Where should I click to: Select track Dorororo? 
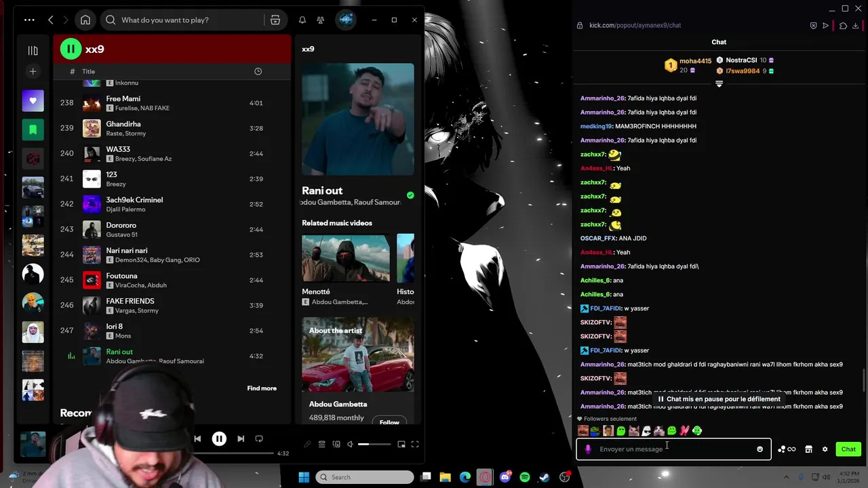coord(172,229)
